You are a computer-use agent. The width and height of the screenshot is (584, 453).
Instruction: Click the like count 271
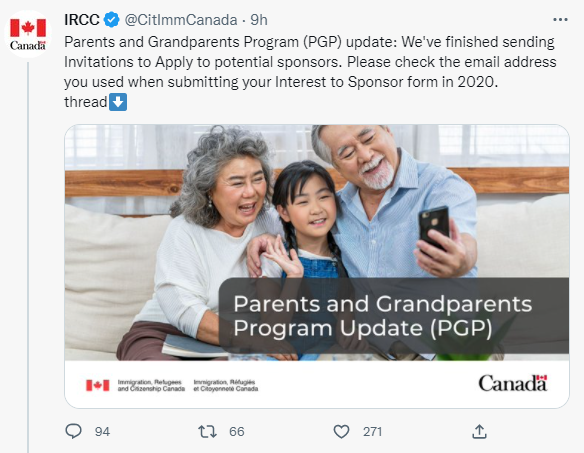point(372,431)
